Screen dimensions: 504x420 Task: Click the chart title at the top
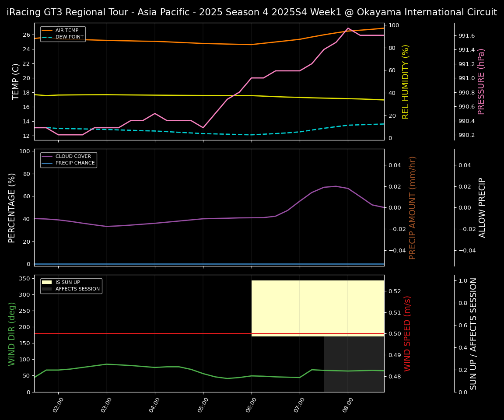click(x=252, y=12)
